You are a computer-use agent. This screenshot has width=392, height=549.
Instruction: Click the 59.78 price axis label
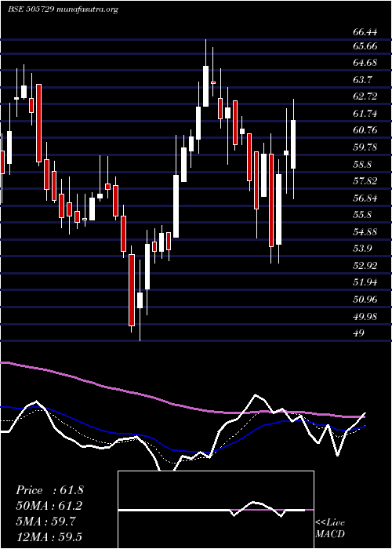point(365,147)
